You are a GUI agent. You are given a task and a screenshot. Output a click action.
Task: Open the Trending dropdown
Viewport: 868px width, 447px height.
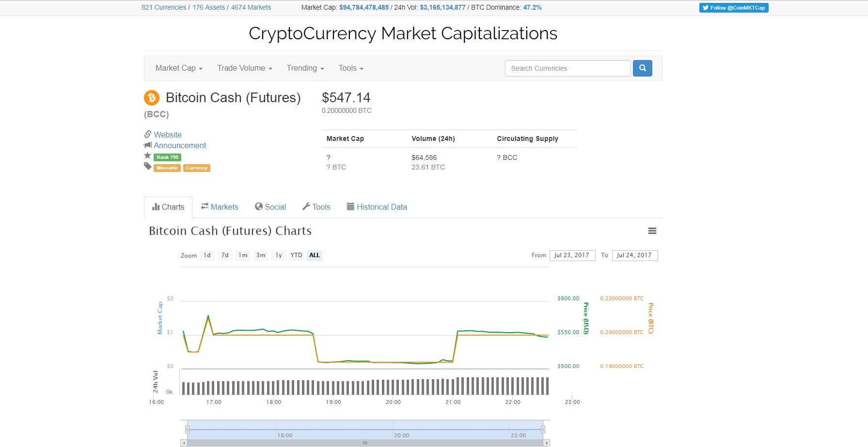pos(305,68)
